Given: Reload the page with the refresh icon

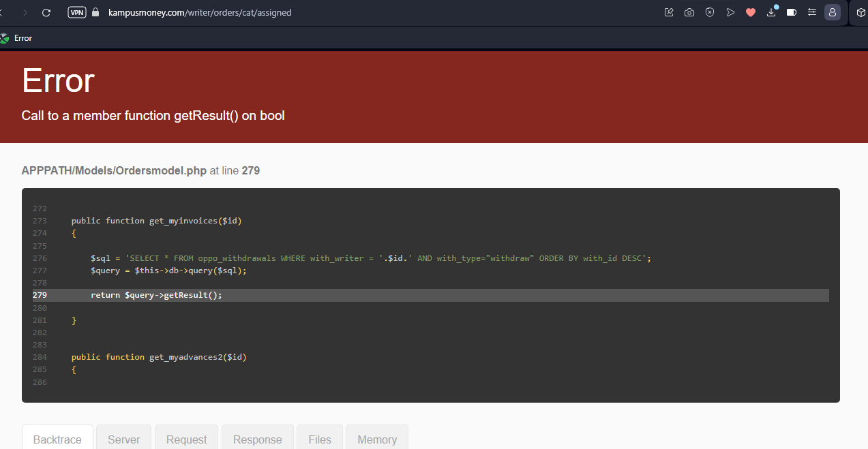Looking at the screenshot, I should click(x=46, y=12).
